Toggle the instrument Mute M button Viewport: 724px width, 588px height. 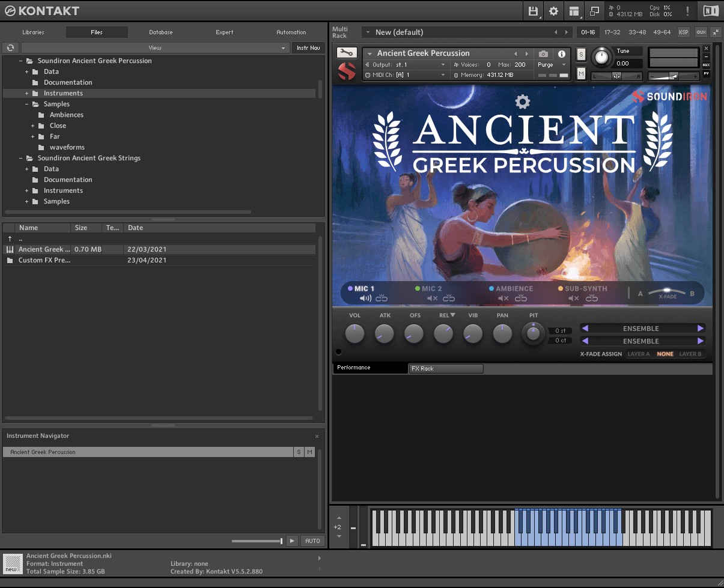(x=581, y=73)
